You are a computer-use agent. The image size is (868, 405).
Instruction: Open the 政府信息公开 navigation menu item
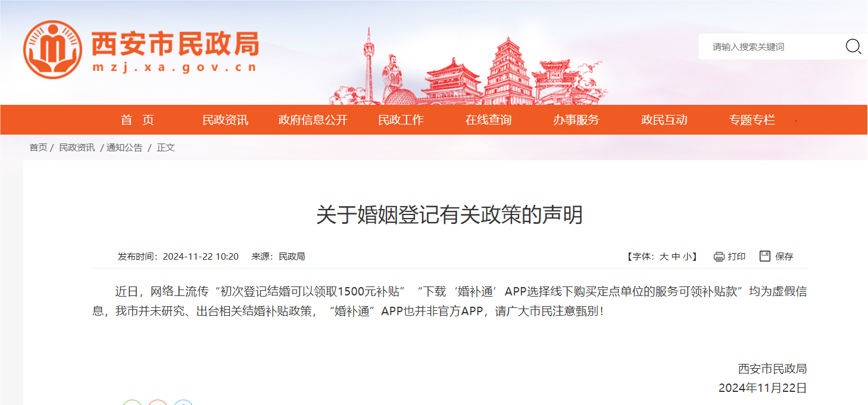(313, 120)
